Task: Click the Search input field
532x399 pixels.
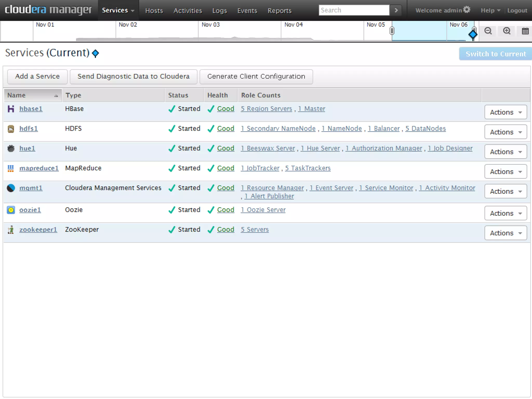Action: pos(354,10)
